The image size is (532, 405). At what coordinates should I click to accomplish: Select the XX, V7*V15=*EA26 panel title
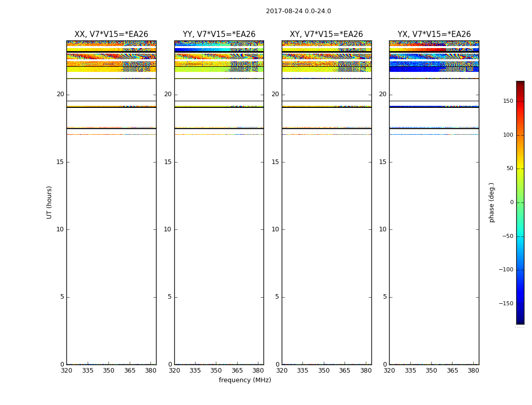[111, 34]
